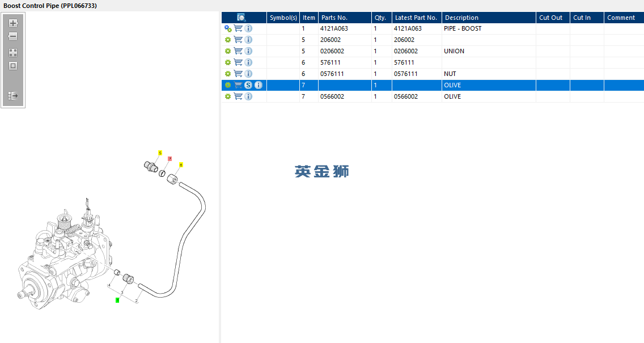This screenshot has width=644, height=343.
Task: Add NUT 0576111 to the cart
Action: pos(238,74)
